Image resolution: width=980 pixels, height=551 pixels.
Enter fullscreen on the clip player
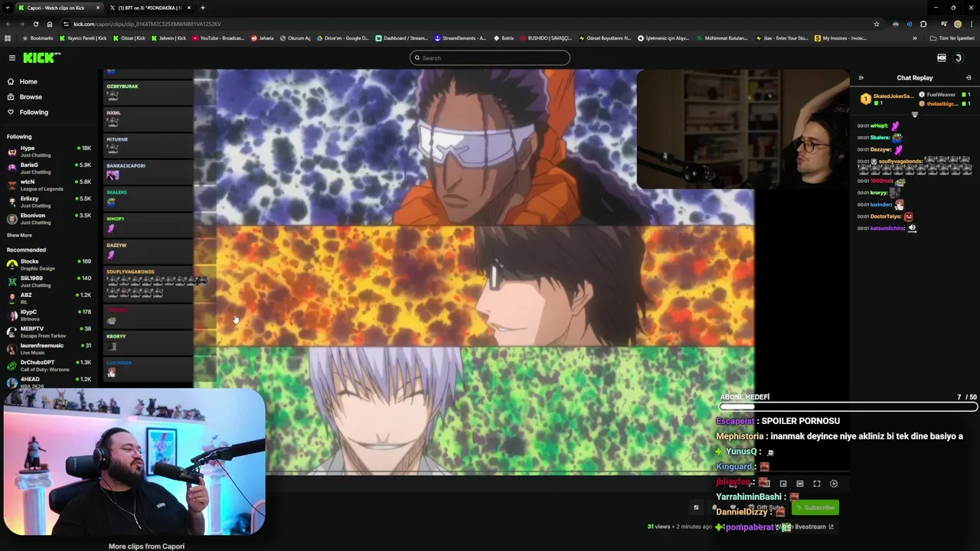click(817, 484)
